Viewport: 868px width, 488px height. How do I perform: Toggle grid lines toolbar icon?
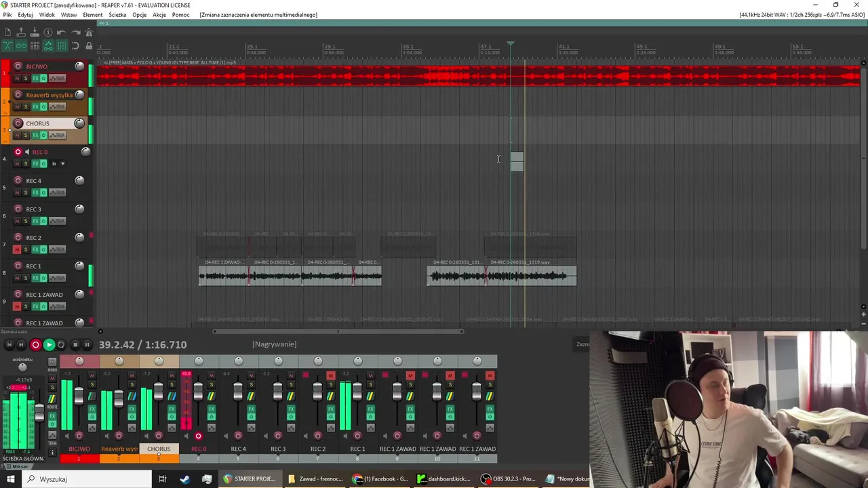point(62,45)
